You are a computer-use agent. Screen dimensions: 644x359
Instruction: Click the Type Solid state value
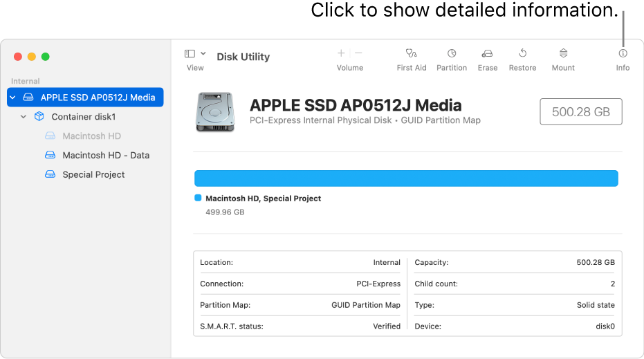pyautogui.click(x=596, y=305)
